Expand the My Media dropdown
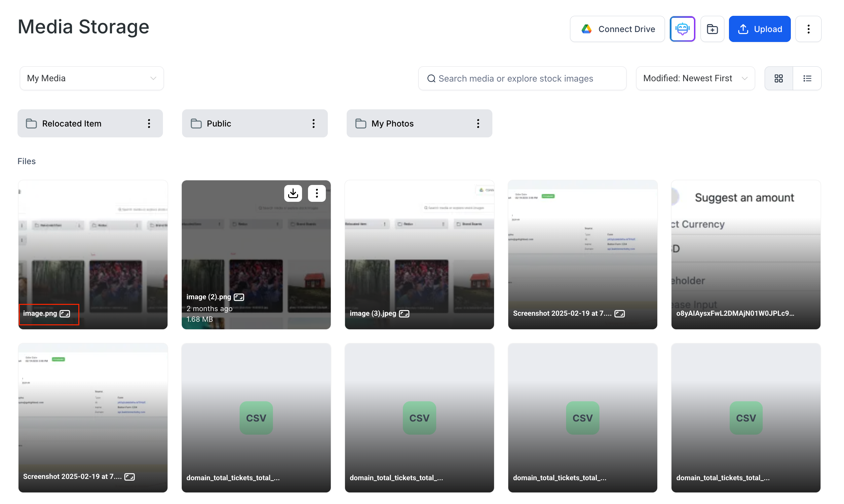Screen dimensions: 844x504 point(92,79)
